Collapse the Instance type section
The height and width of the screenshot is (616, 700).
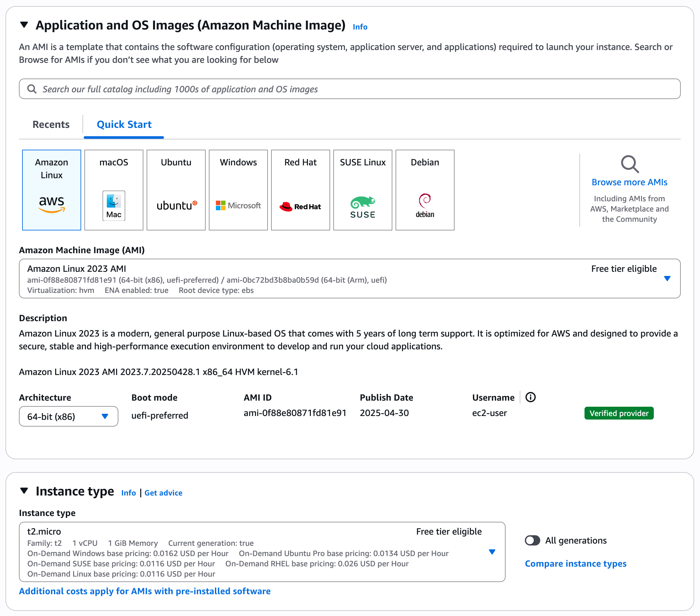tap(24, 491)
